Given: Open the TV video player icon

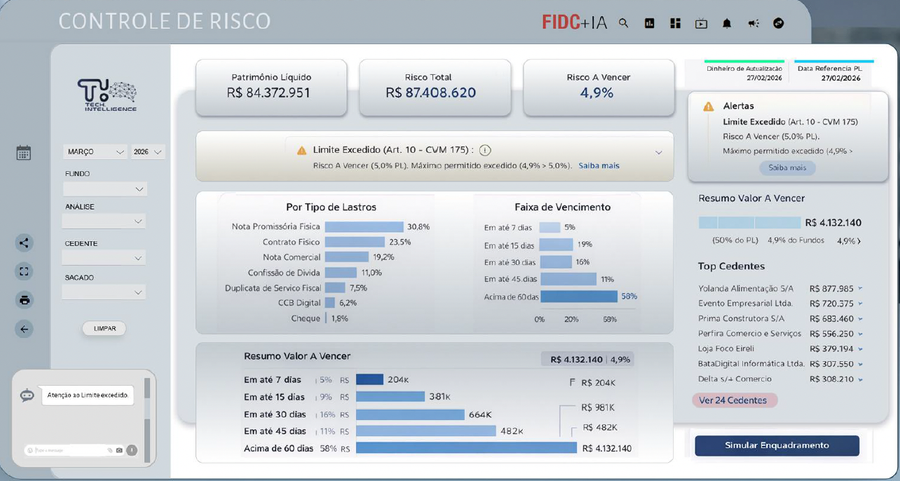Looking at the screenshot, I should click(701, 24).
